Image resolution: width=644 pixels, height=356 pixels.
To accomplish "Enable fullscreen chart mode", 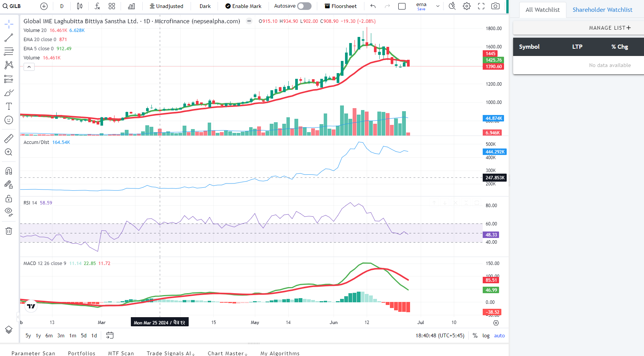I will point(481,6).
